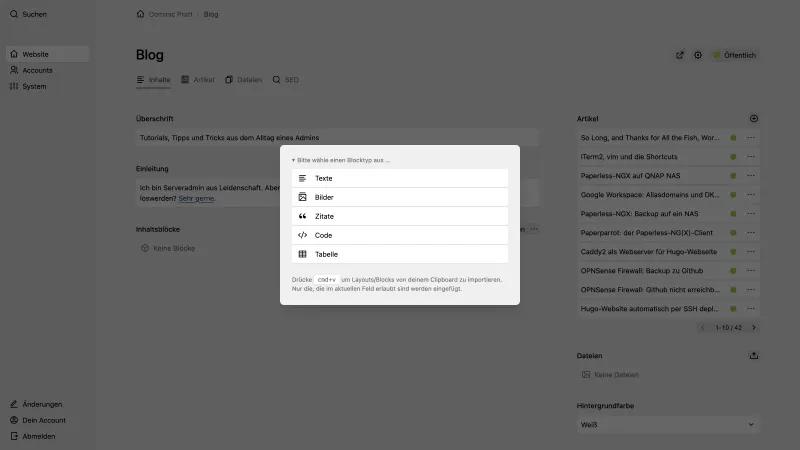This screenshot has height=450, width=800.
Task: Upload file icon in Dateien section
Action: [x=754, y=356]
